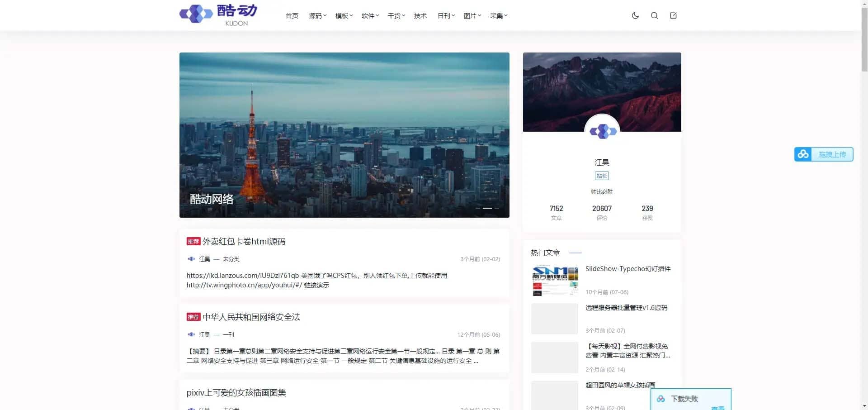The width and height of the screenshot is (868, 410).
Task: Click the write-post edit icon in header
Action: pyautogui.click(x=673, y=15)
